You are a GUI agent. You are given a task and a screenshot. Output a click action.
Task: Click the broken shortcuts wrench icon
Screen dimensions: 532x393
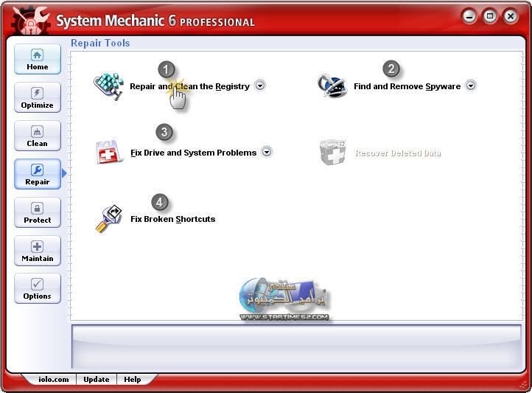(x=108, y=218)
